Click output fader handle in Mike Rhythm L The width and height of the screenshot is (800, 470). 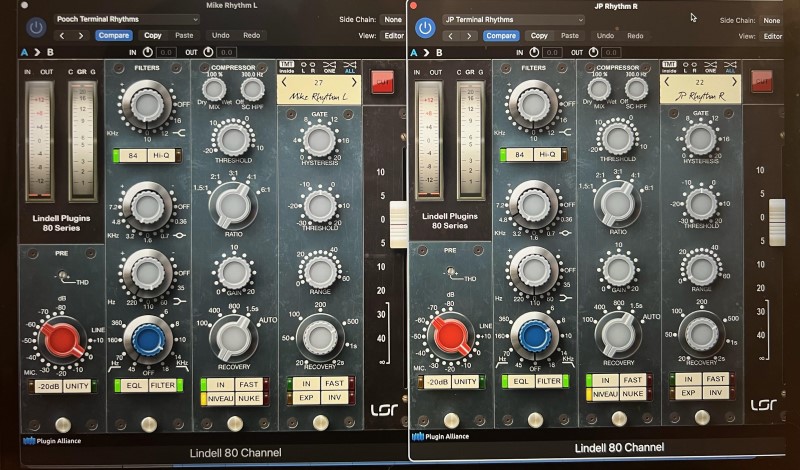[x=398, y=225]
